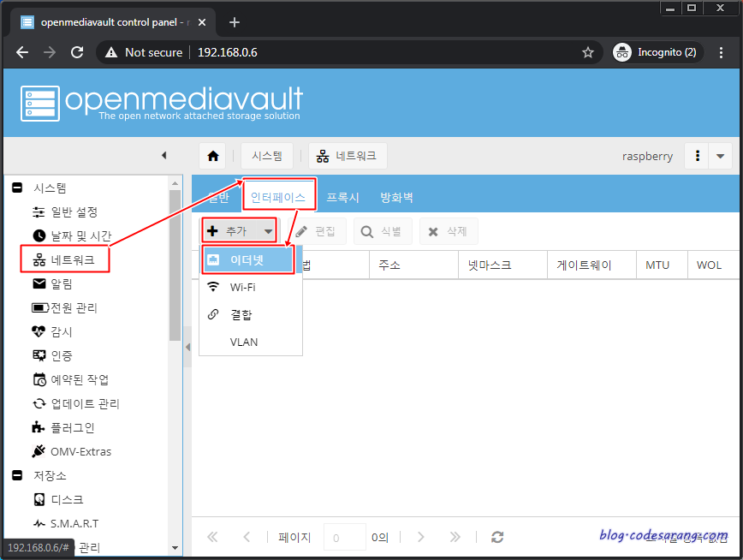Reload the browser page
Image resolution: width=743 pixels, height=560 pixels.
[77, 52]
